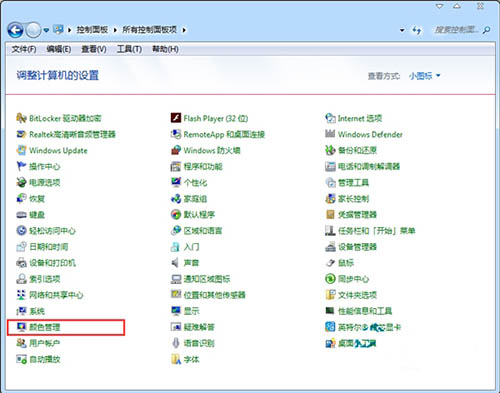Open Windows Update icon

point(21,150)
